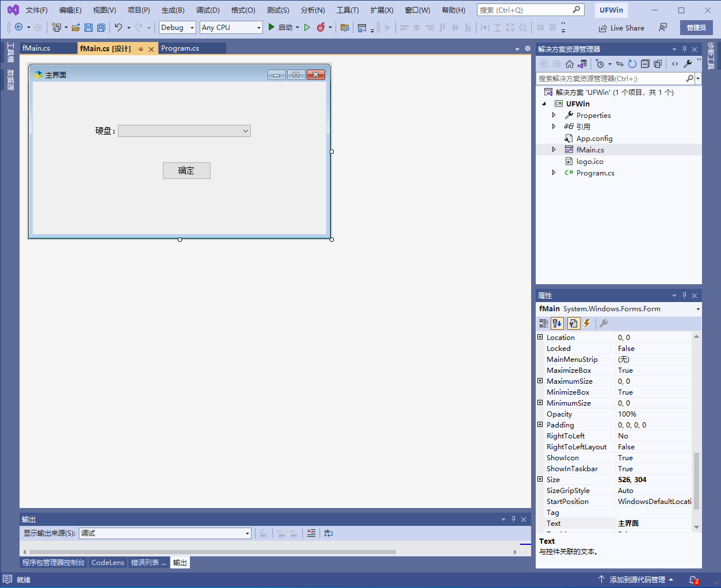
Task: Expand the Padding property
Action: (x=540, y=425)
